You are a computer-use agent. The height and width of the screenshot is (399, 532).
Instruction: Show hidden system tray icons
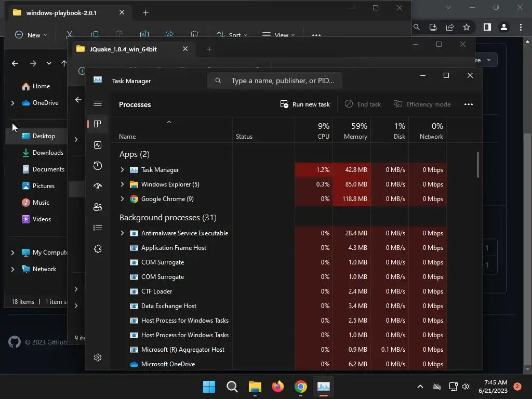(x=420, y=387)
